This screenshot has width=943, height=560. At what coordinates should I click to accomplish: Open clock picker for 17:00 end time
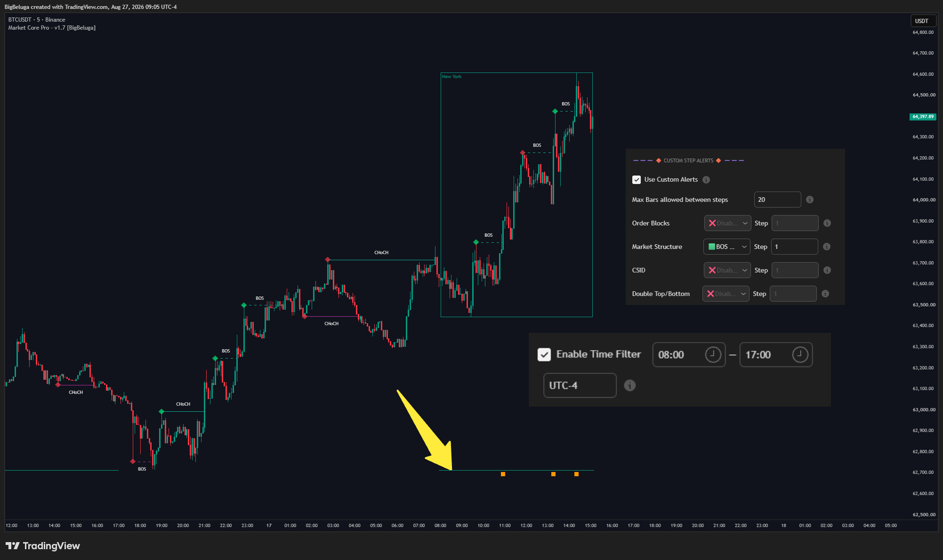pos(800,354)
